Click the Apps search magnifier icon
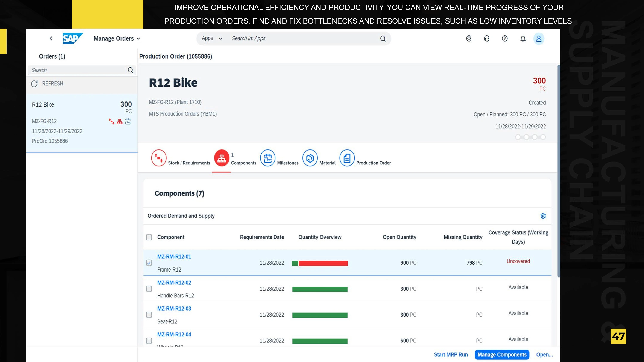 [x=383, y=38]
